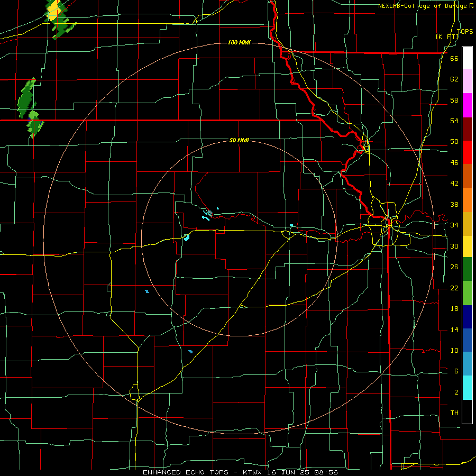Click the legend value "22"
The width and height of the screenshot is (476, 476).
(x=454, y=288)
